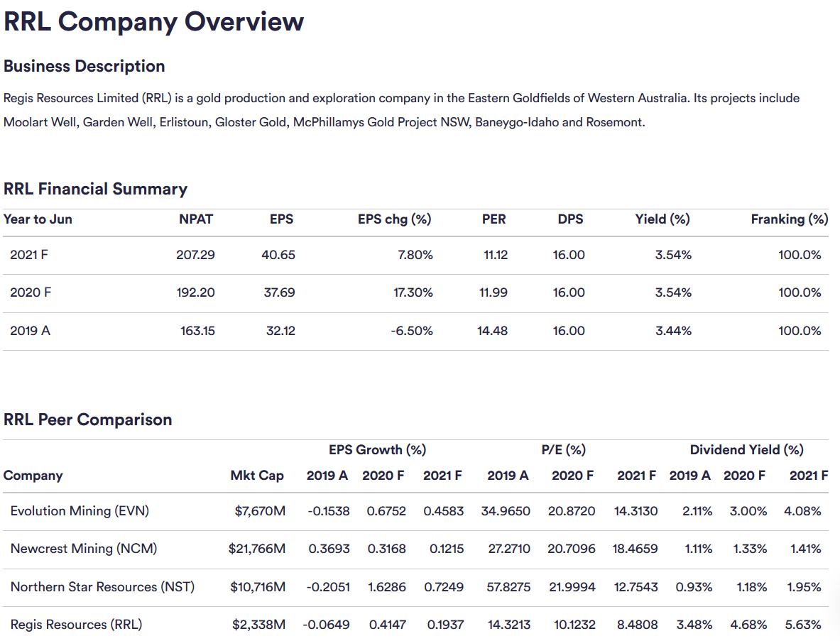Click Northern Star Resources (NST) name

(102, 587)
